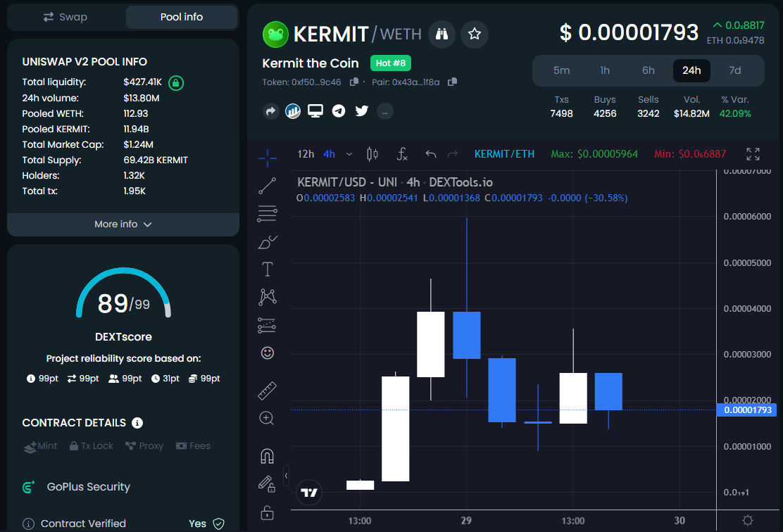Open the GoPlus Security link

(x=89, y=486)
